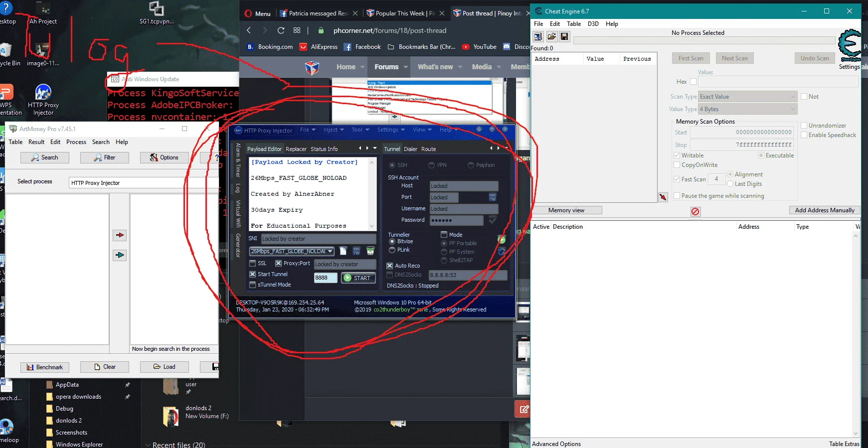The image size is (868, 448).
Task: Click the Cheat Engine scan progress bar
Action: [x=704, y=40]
